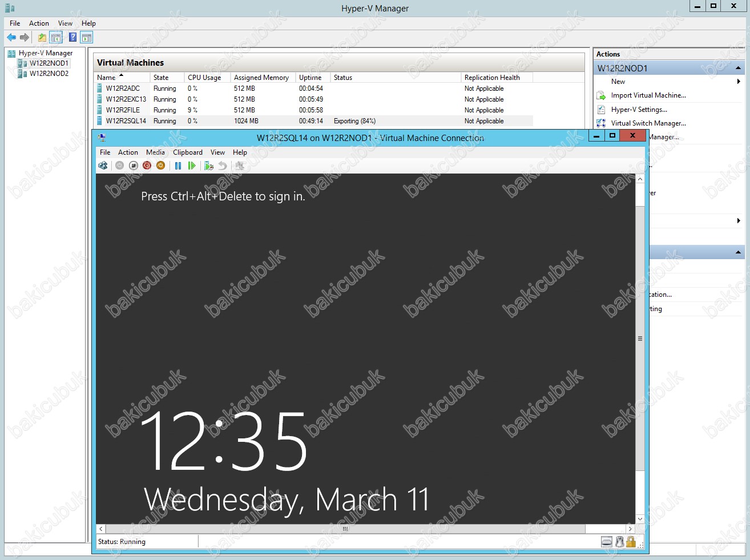Click the W12R2ADC virtual machine icon
The width and height of the screenshot is (750, 560).
(100, 88)
